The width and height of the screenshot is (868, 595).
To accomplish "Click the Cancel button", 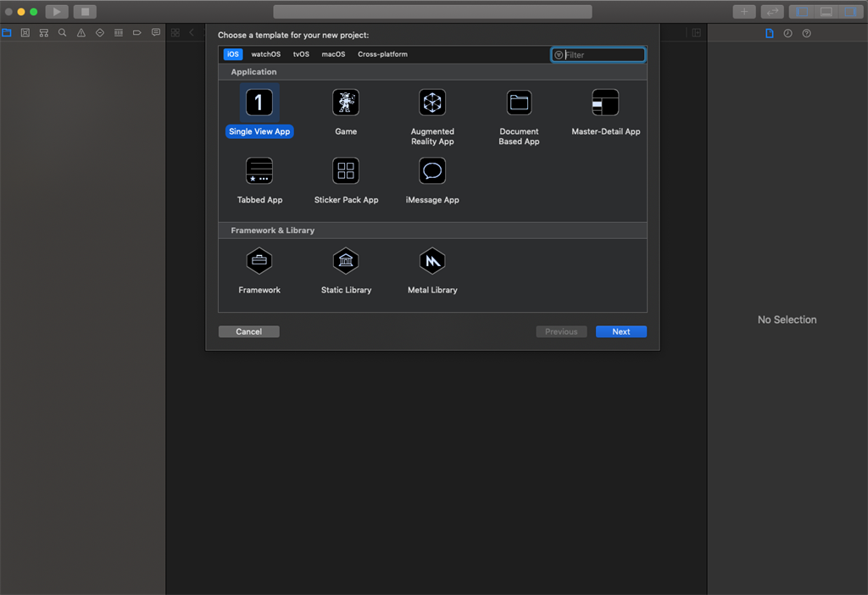I will pyautogui.click(x=248, y=331).
